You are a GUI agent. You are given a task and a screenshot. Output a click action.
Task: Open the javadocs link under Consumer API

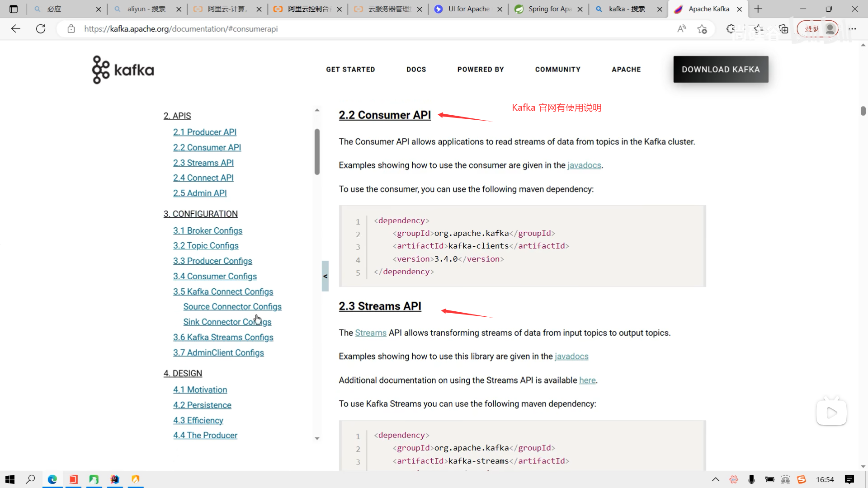click(584, 165)
